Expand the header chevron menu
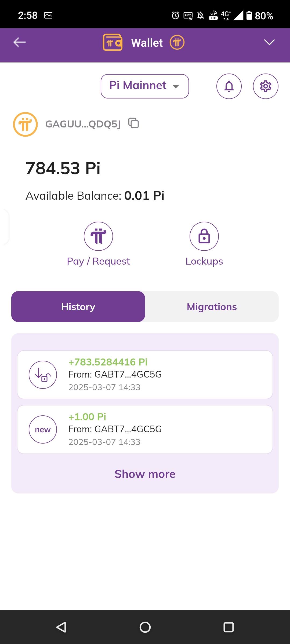This screenshot has height=644, width=290. pos(269,42)
